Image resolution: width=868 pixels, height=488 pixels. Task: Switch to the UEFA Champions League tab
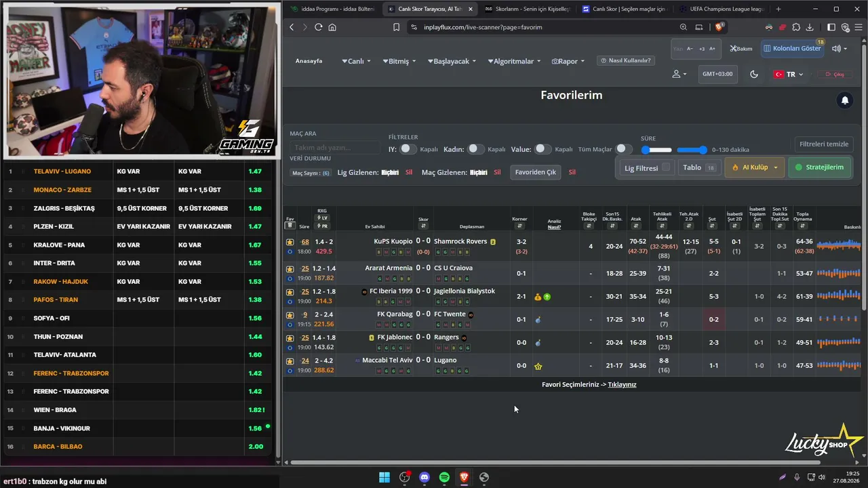click(722, 9)
